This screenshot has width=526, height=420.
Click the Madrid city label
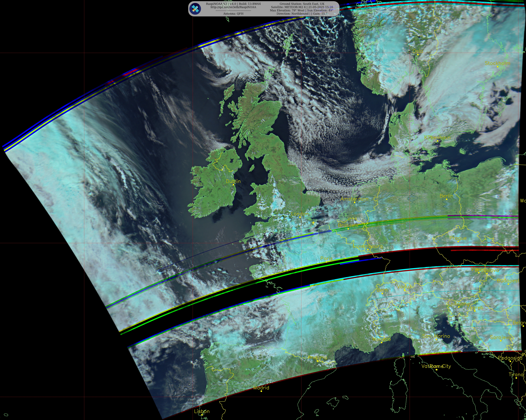261,388
